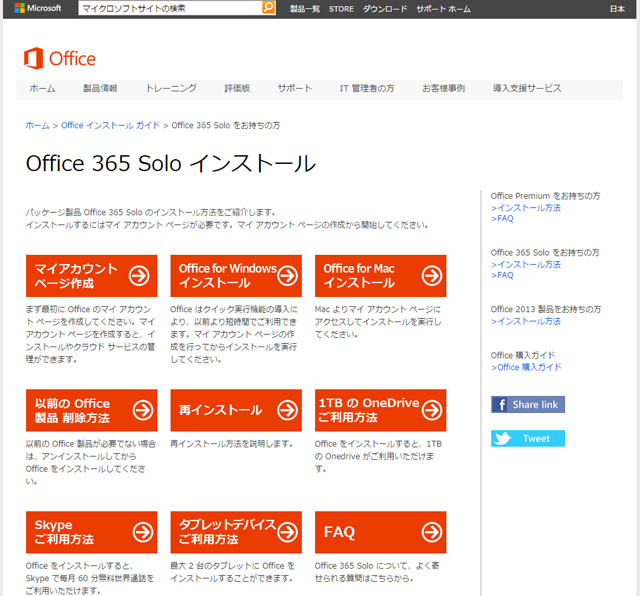Click arrow icon on Office for Mac tile
This screenshot has width=640, height=596.
432,276
